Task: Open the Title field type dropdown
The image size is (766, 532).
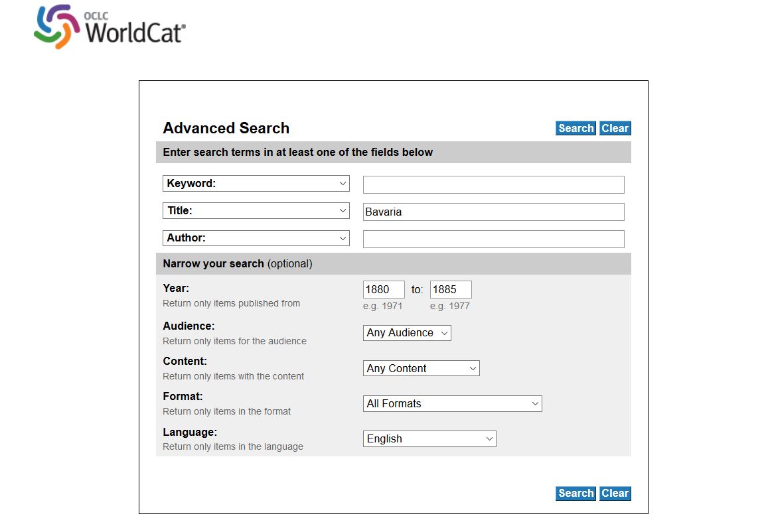Action: [256, 211]
